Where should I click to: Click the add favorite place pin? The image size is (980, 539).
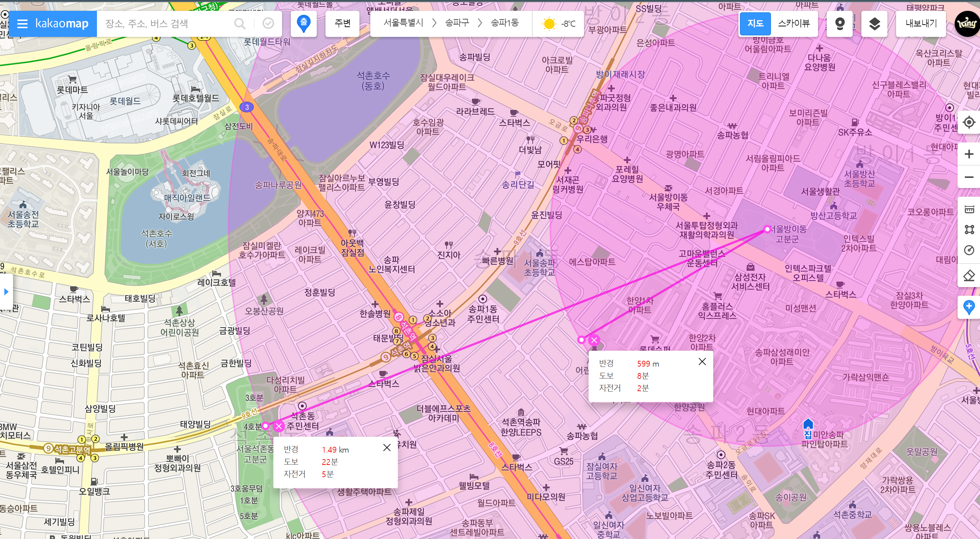[x=969, y=307]
